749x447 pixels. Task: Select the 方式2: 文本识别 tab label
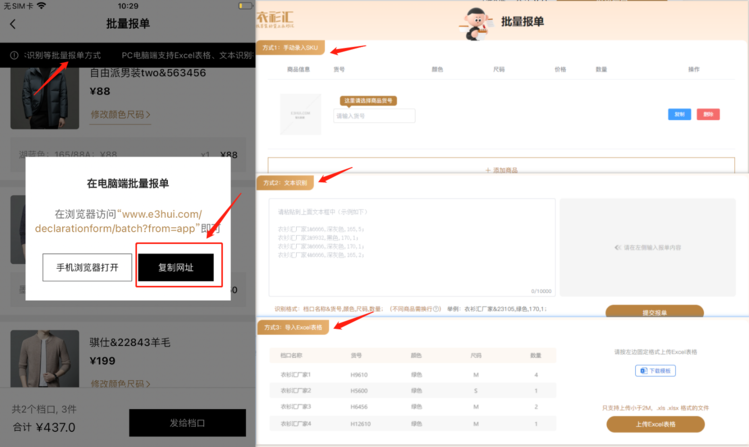tap(286, 183)
